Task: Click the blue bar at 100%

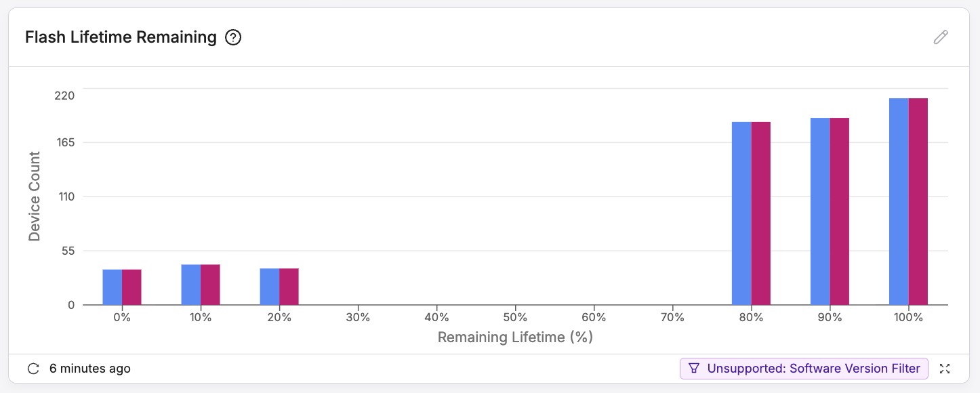Action: (899, 202)
